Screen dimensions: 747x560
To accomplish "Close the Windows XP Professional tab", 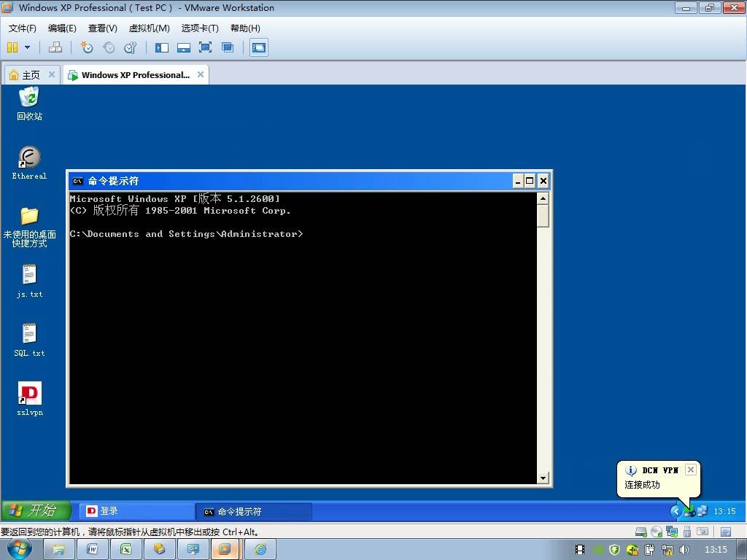I will pos(201,74).
